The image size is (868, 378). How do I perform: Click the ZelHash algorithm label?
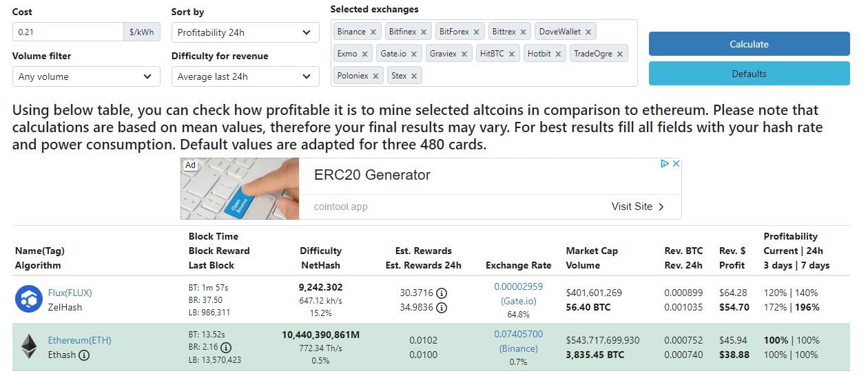point(65,307)
